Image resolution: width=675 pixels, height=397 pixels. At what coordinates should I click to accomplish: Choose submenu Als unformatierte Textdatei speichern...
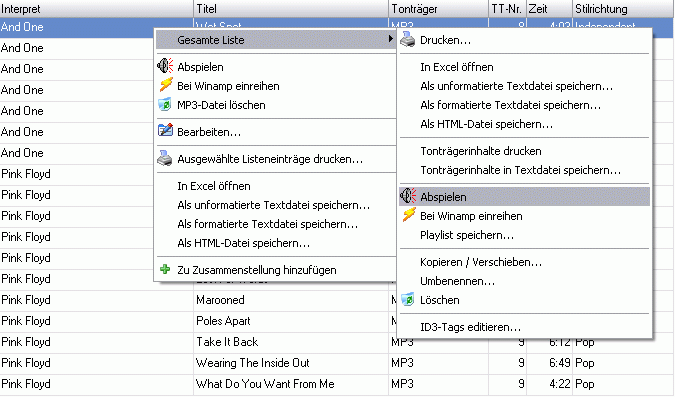(x=524, y=86)
